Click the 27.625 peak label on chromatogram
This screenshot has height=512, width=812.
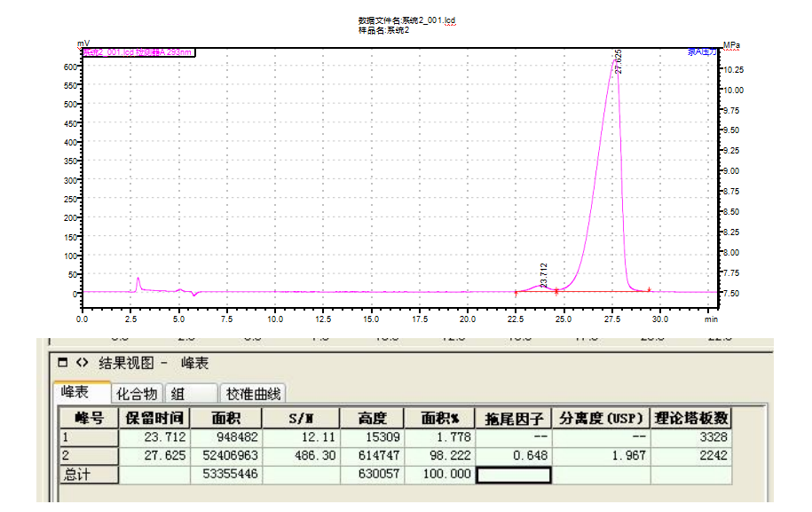[x=618, y=62]
